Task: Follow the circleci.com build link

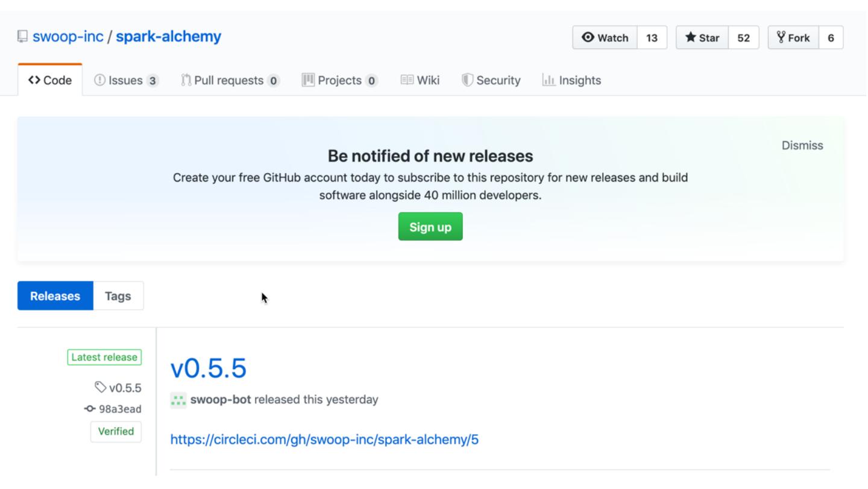Action: tap(324, 440)
